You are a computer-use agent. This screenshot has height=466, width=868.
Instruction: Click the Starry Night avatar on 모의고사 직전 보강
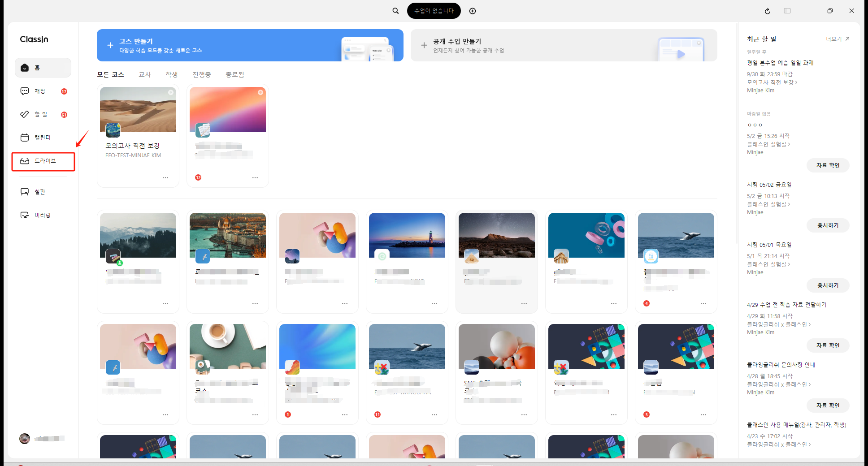click(x=113, y=130)
